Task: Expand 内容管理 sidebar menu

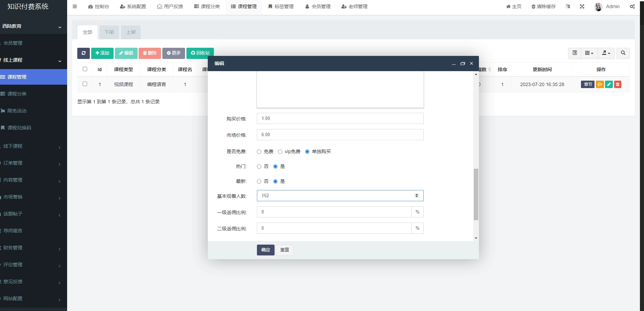Action: click(34, 180)
